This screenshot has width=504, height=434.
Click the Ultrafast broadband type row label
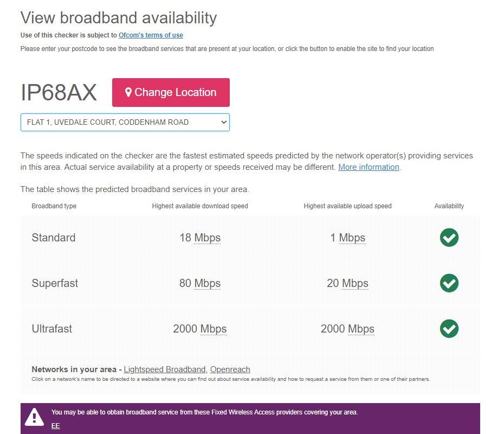[51, 329]
